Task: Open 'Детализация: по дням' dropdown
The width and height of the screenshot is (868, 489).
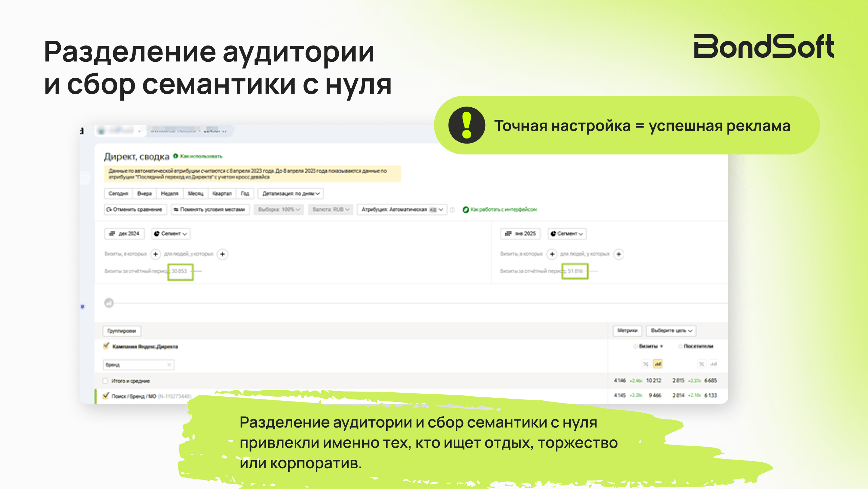Action: click(291, 193)
